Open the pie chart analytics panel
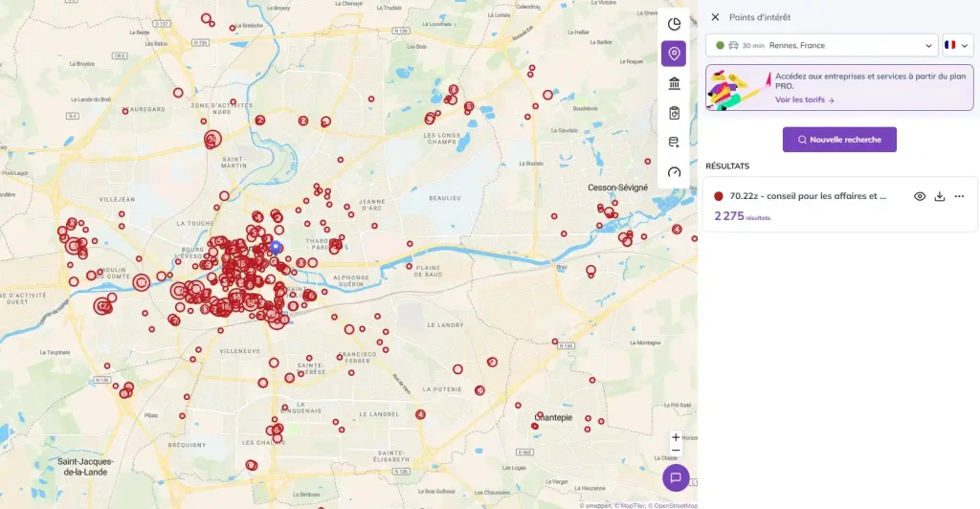Image resolution: width=980 pixels, height=509 pixels. tap(674, 24)
